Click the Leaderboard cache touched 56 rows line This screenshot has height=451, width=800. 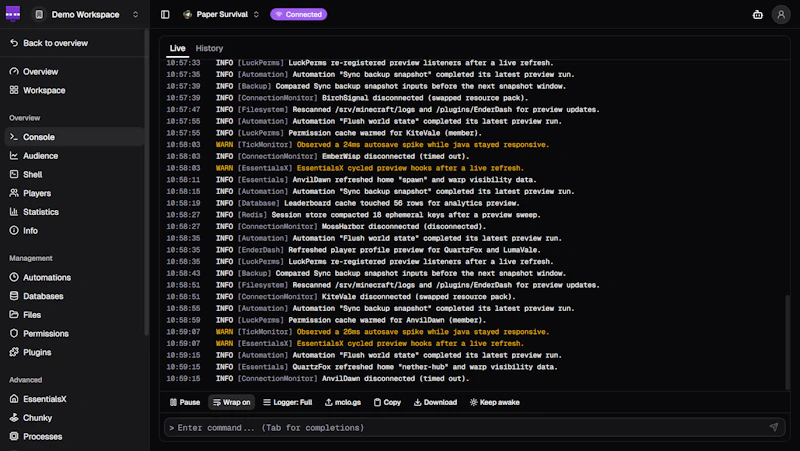click(342, 203)
